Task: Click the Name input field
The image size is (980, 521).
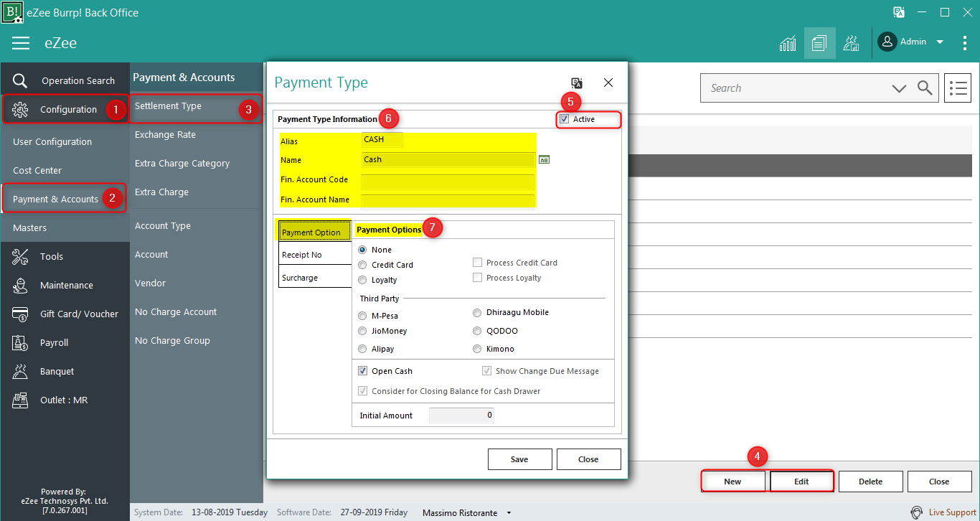Action: click(x=448, y=160)
